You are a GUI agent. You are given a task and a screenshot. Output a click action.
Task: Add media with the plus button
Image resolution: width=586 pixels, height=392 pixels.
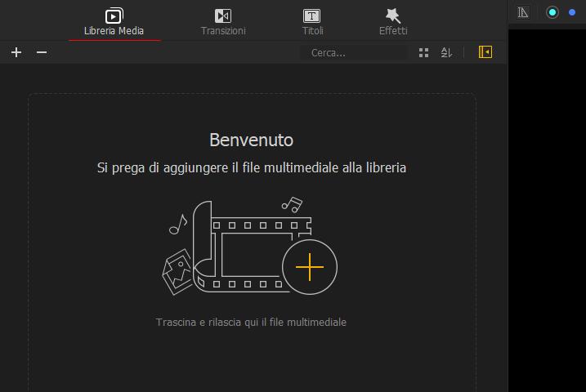16,52
